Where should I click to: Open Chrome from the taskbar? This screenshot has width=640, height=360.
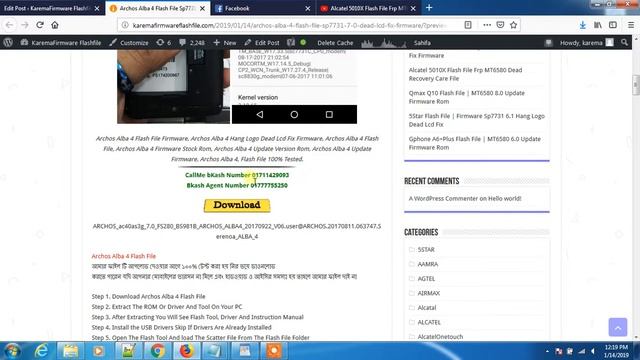coord(157,351)
